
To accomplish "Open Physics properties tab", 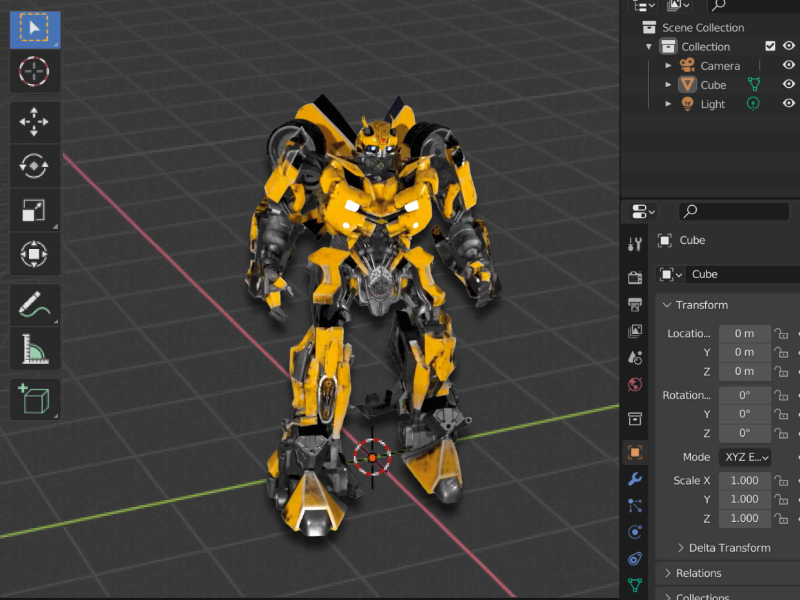I will (x=635, y=532).
